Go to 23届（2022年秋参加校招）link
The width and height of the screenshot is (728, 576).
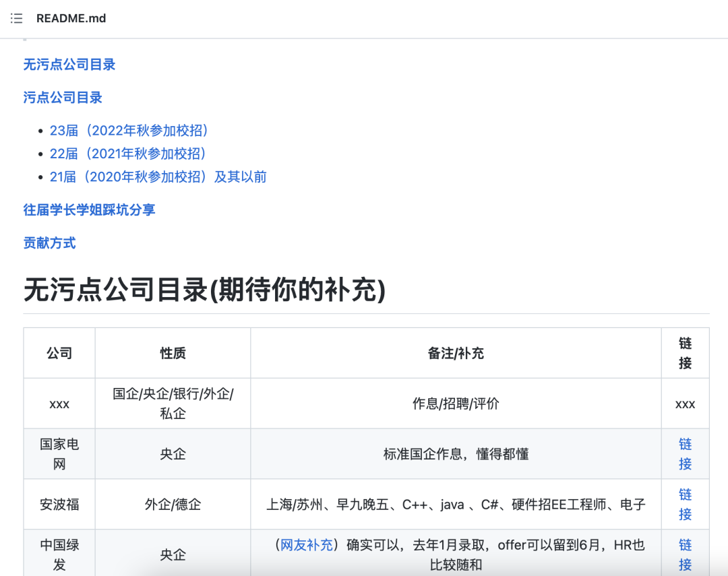[x=129, y=131]
